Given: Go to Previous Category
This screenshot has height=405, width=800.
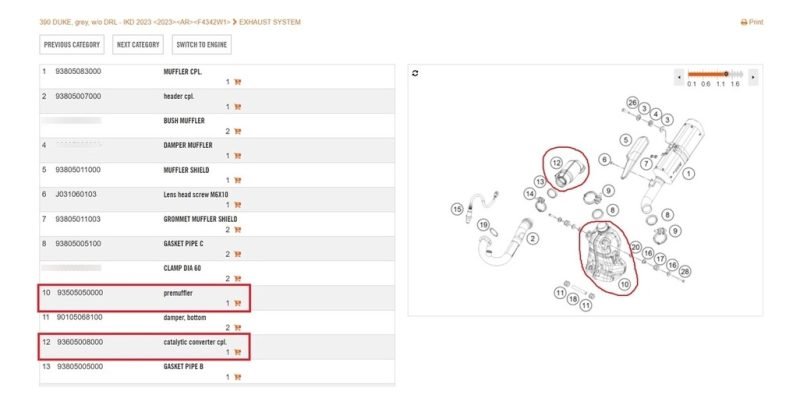Looking at the screenshot, I should (x=72, y=45).
